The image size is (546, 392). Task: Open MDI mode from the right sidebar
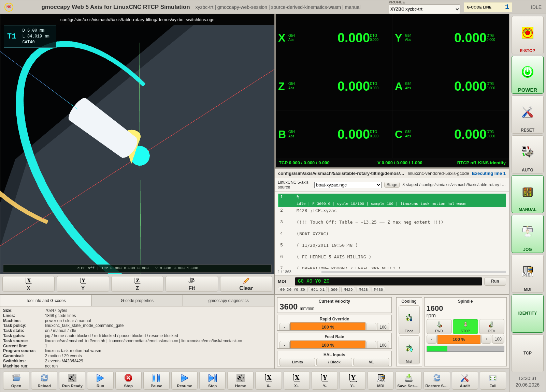(x=527, y=274)
